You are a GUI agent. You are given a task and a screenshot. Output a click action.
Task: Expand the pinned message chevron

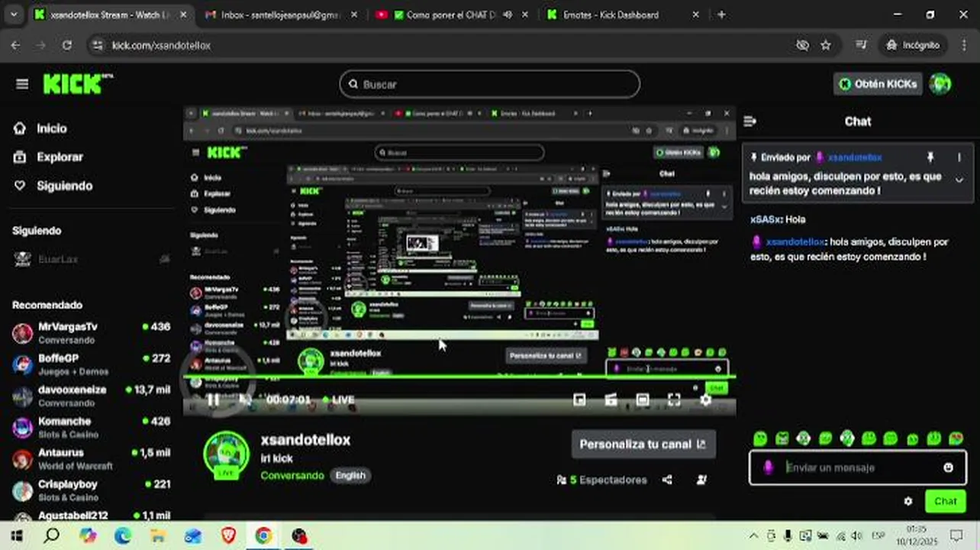959,181
